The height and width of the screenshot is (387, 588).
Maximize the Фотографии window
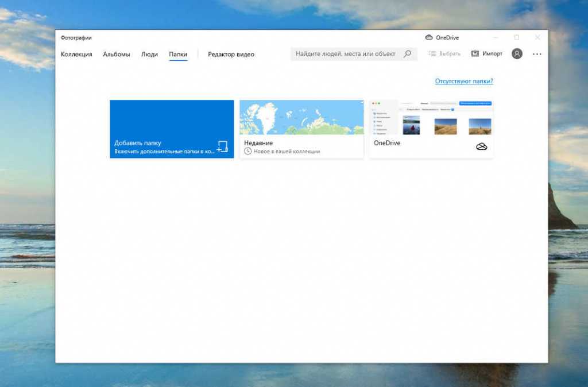(516, 38)
